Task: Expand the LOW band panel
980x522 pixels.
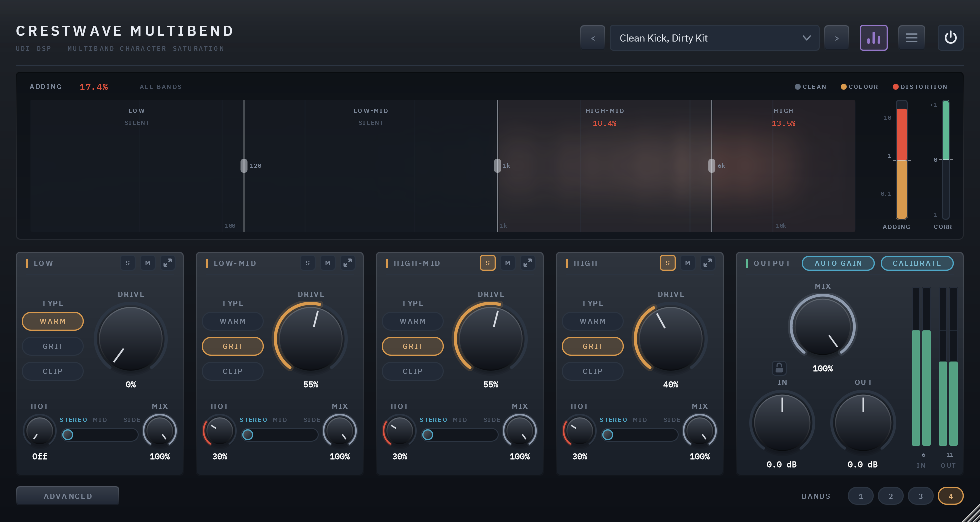Action: click(168, 263)
